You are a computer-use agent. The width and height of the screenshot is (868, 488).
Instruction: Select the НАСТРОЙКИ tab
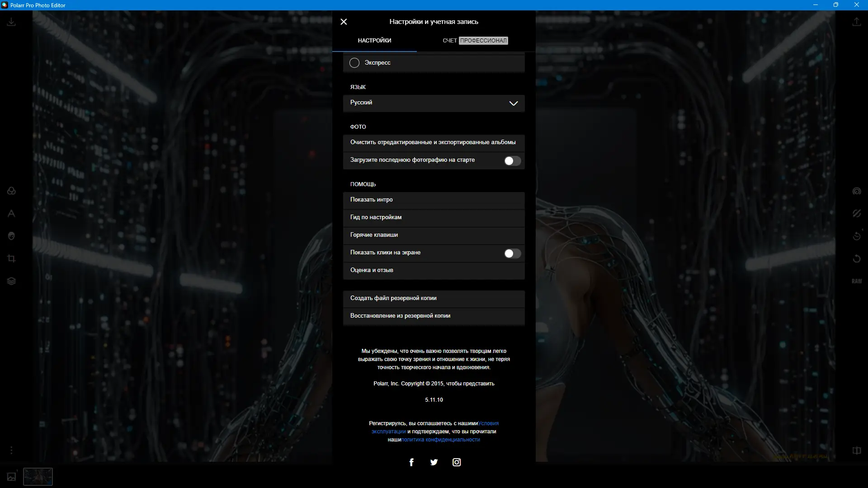(x=374, y=41)
